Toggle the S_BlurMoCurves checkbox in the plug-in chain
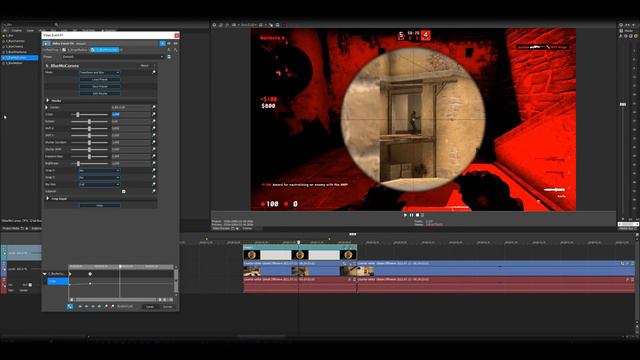 [x=93, y=50]
